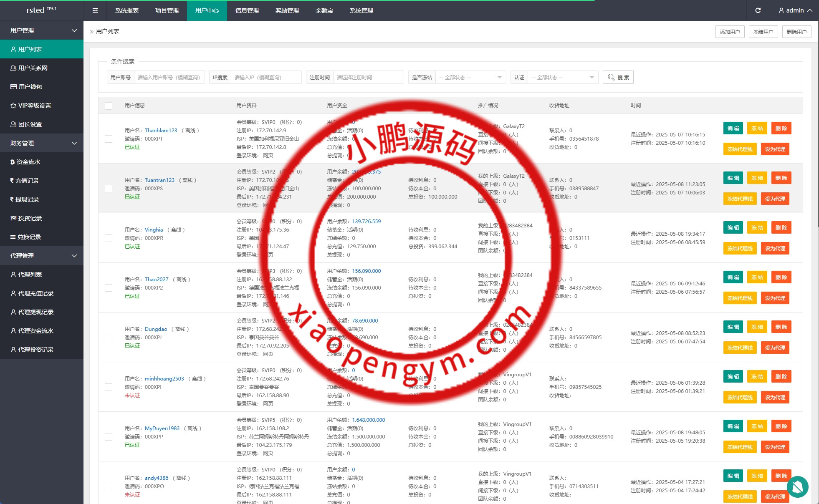This screenshot has width=819, height=504.
Task: Switch to 系统报表 top menu
Action: (x=127, y=10)
